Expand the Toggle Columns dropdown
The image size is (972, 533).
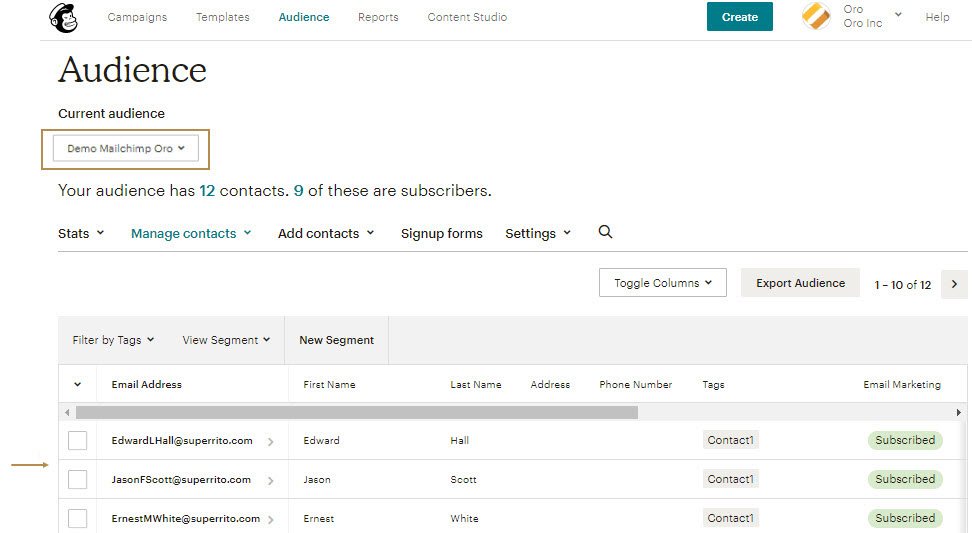(662, 283)
